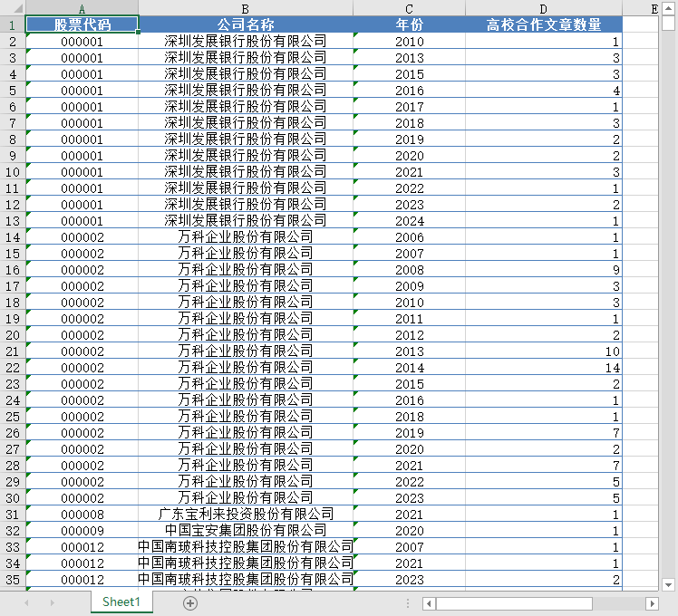This screenshot has width=678, height=616.
Task: Select column C header
Action: point(409,8)
